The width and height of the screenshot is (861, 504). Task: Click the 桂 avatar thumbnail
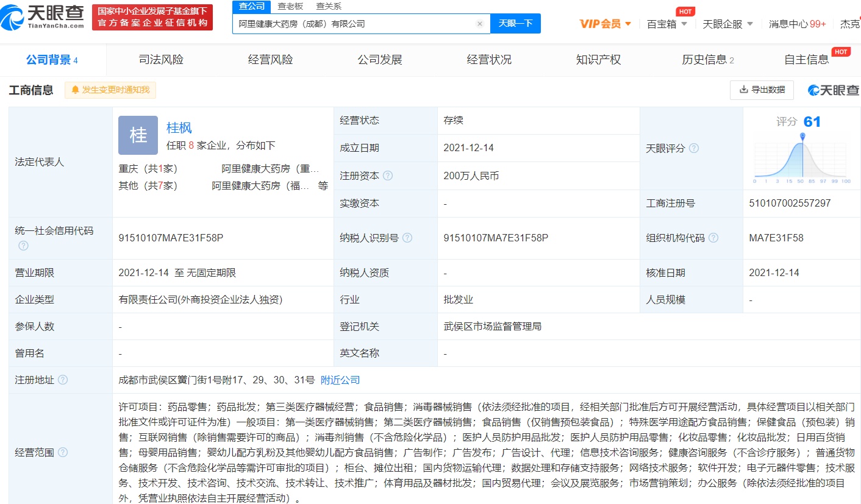point(138,135)
